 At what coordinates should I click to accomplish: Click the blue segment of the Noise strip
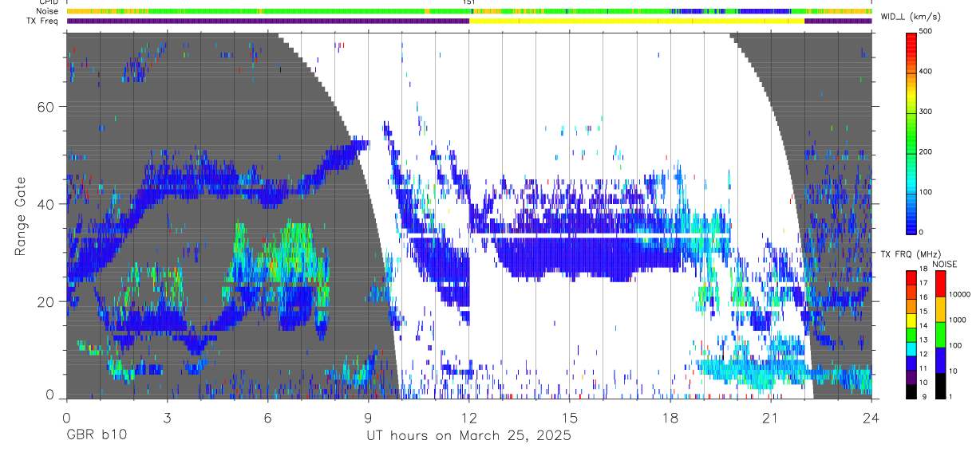click(x=764, y=11)
